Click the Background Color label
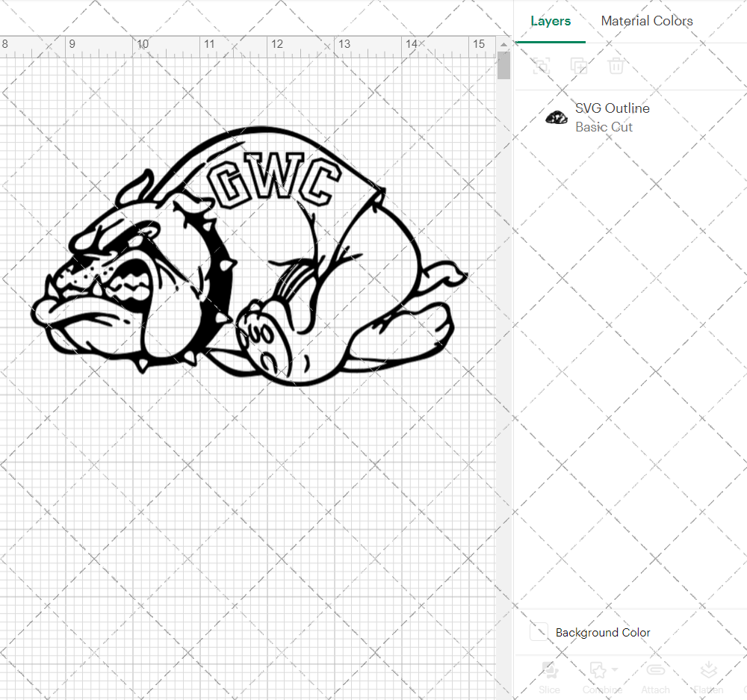Viewport: 747px width, 700px height. [603, 632]
